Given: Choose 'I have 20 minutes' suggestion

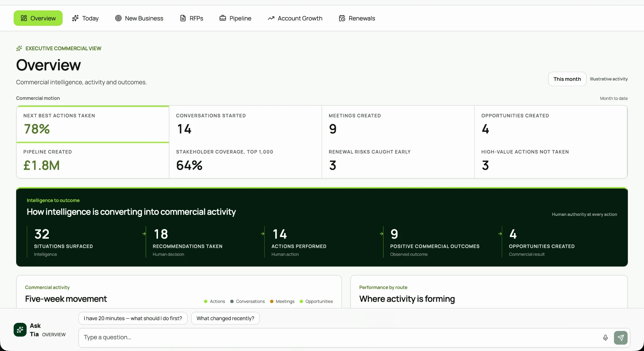Looking at the screenshot, I should [133, 318].
